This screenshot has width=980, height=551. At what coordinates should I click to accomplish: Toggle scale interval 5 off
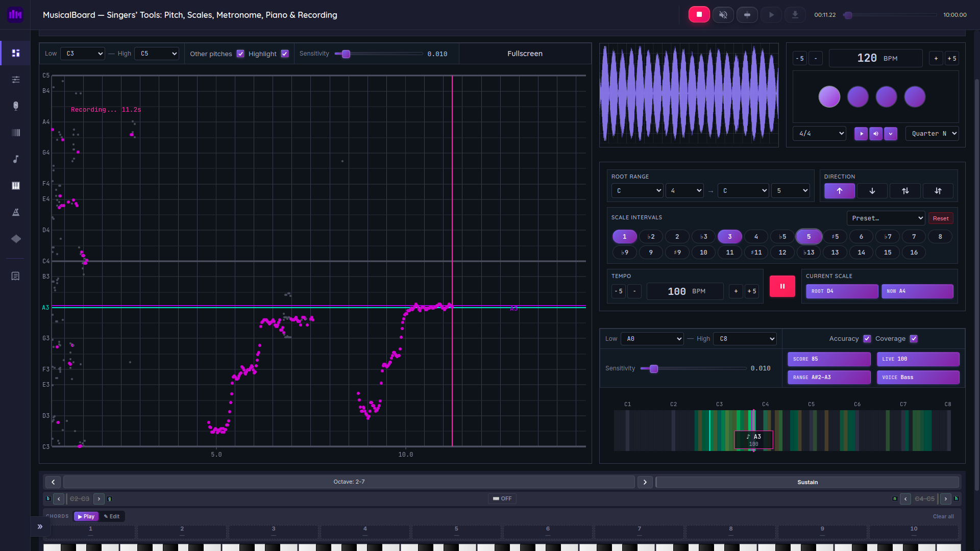[808, 237]
